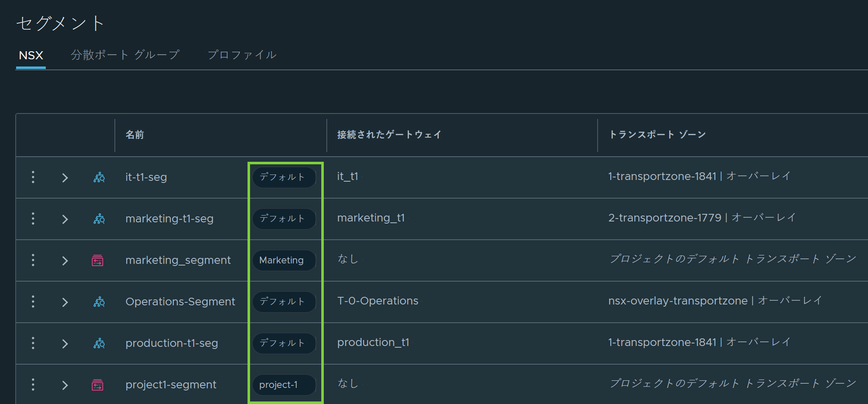The width and height of the screenshot is (868, 404).
Task: Select the production-t1-seg segment name
Action: (172, 343)
